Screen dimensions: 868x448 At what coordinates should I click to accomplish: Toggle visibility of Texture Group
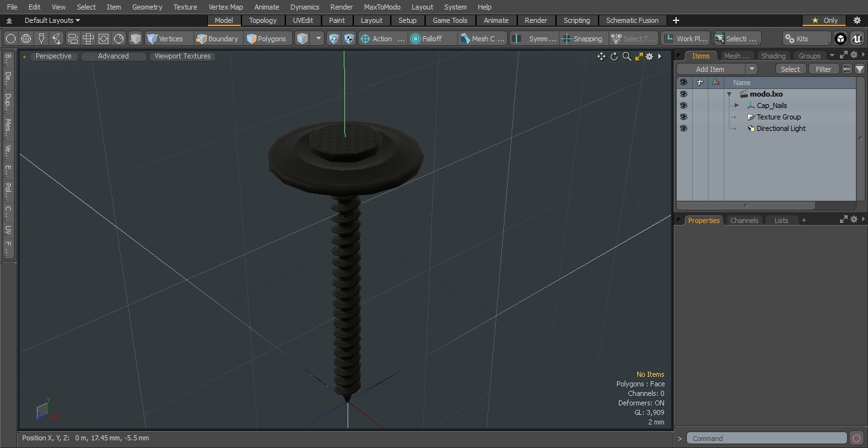683,117
